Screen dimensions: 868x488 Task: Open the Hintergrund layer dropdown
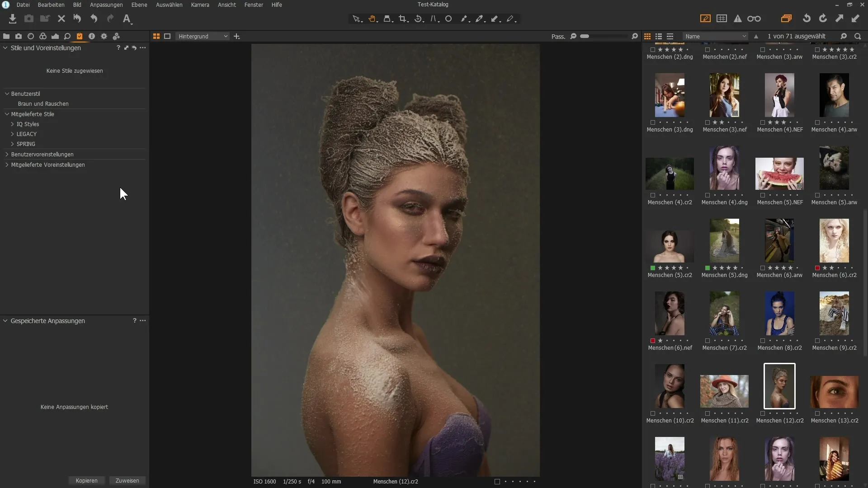203,36
